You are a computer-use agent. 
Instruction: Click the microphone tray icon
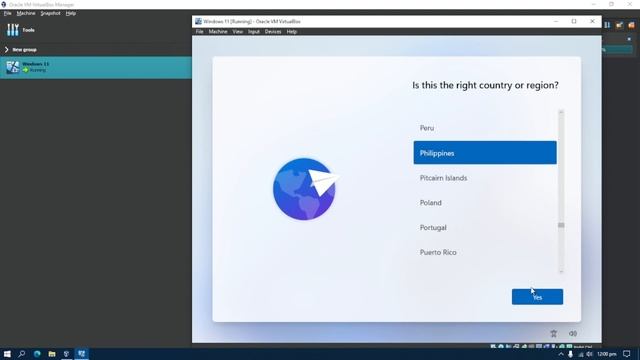click(570, 354)
